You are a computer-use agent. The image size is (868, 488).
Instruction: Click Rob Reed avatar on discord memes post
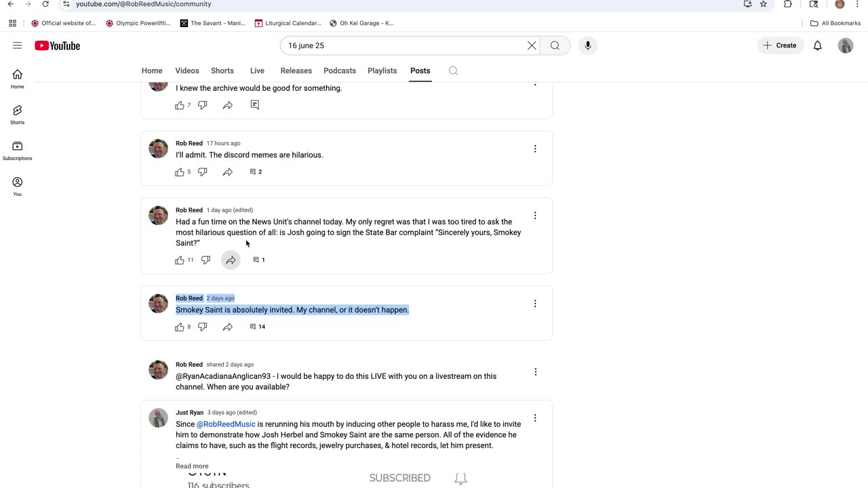click(x=159, y=148)
